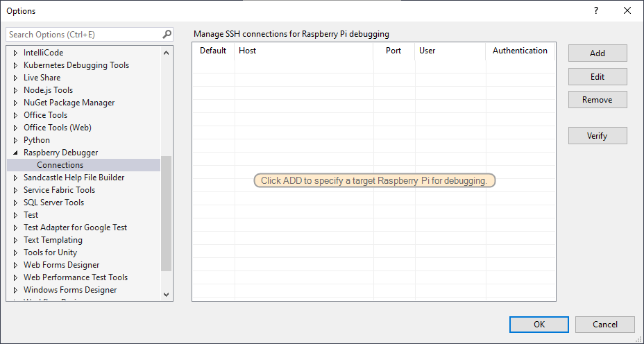The height and width of the screenshot is (344, 644).
Task: Click the Edit connection button
Action: click(597, 76)
